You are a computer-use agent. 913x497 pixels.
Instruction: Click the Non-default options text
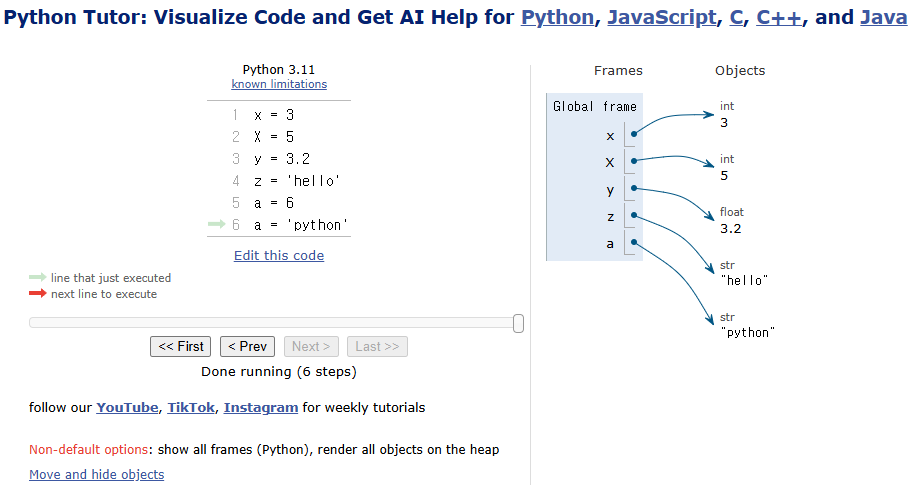coord(89,449)
